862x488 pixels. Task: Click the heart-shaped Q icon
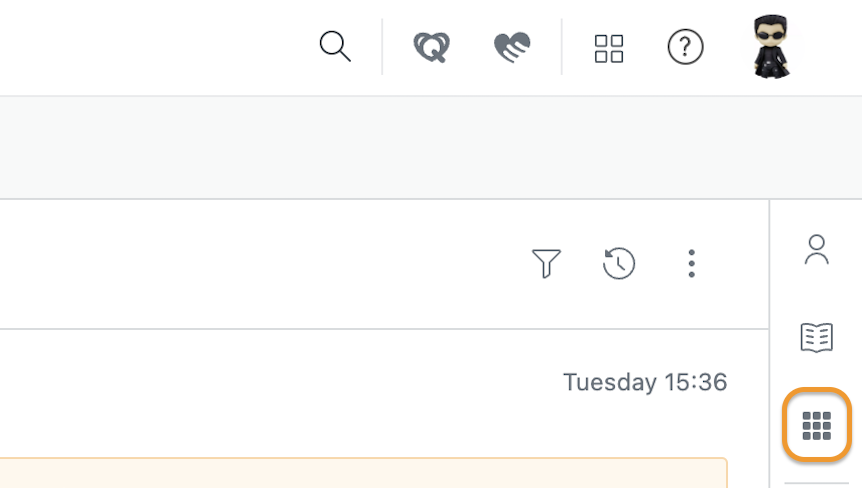(x=432, y=47)
